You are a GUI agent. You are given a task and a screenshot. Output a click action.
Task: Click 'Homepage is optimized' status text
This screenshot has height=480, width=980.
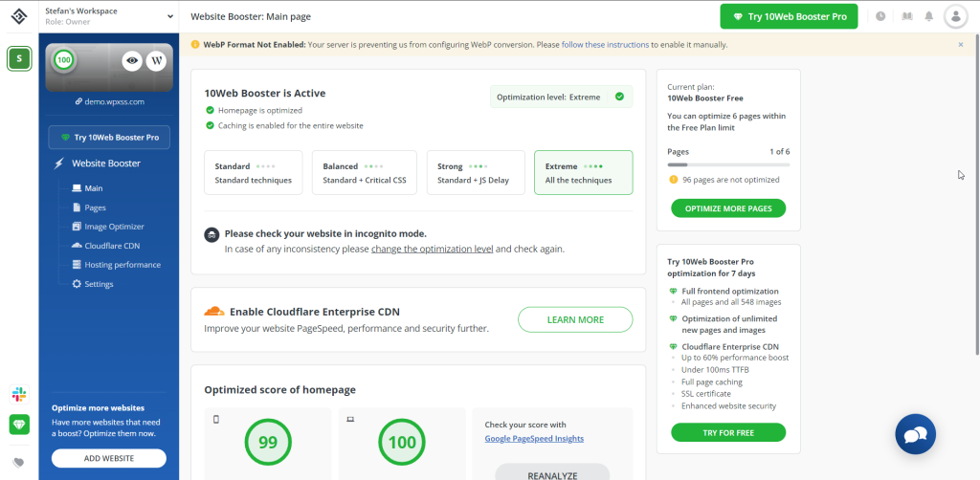260,111
